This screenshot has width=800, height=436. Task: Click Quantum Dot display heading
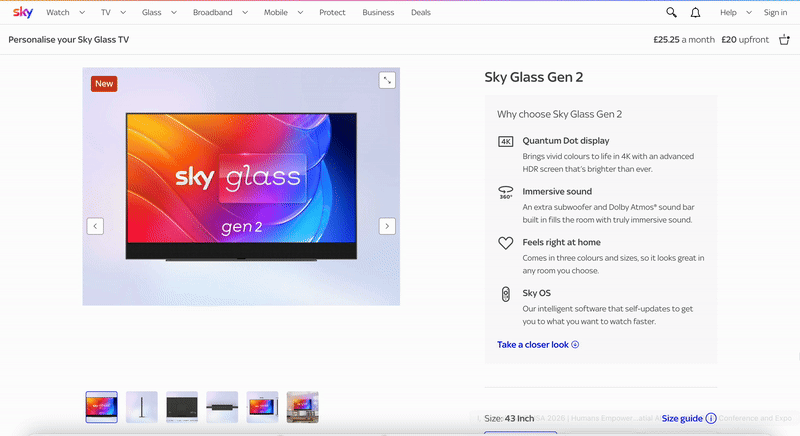tap(566, 141)
